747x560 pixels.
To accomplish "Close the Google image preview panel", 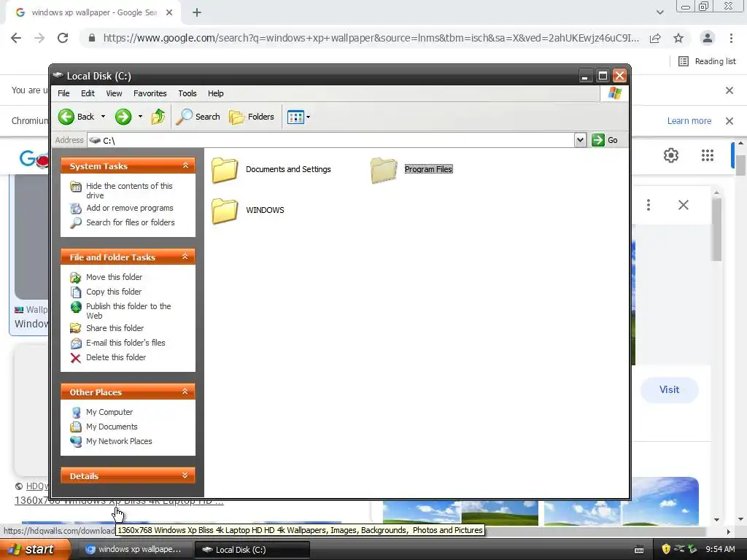I will point(683,205).
